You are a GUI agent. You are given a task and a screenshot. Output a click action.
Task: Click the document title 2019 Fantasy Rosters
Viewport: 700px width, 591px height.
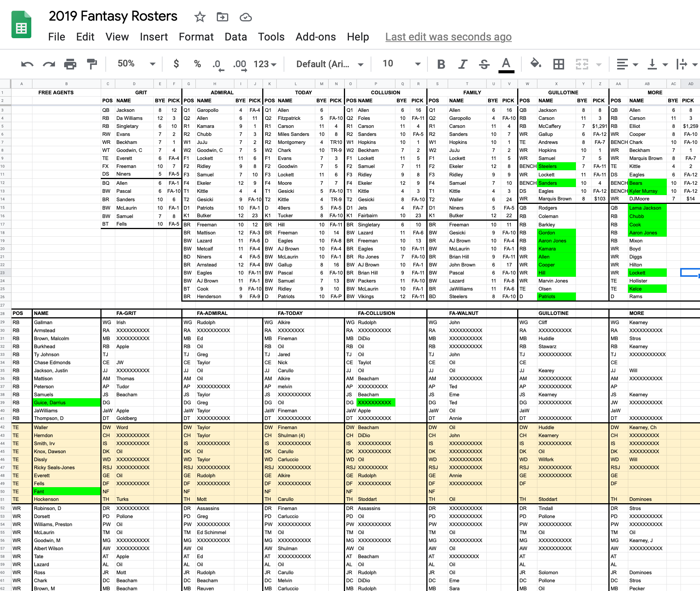(x=113, y=16)
